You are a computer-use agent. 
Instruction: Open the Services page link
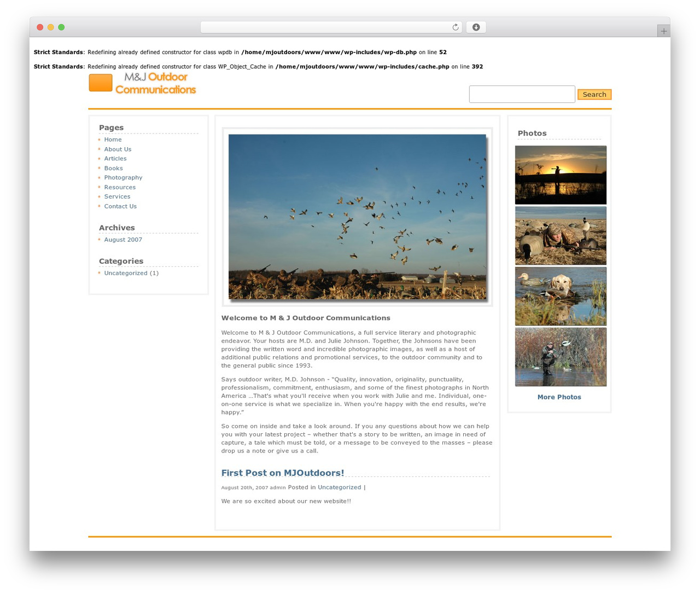(117, 196)
